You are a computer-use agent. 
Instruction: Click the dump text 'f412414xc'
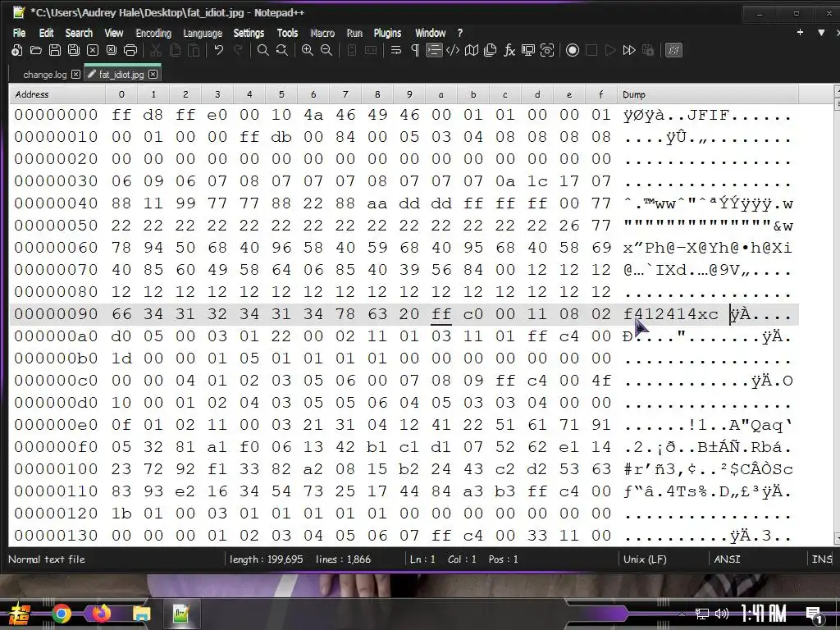pyautogui.click(x=671, y=314)
